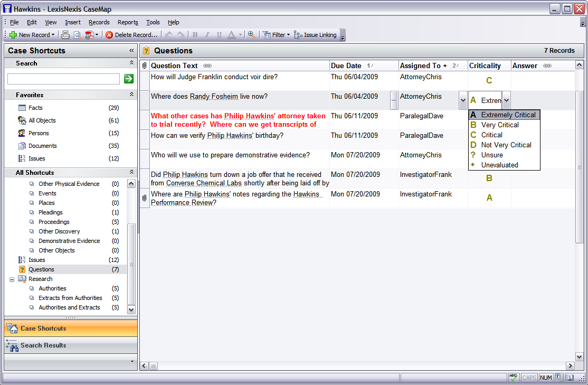This screenshot has height=385, width=588.
Task: Click the New Record plus icon
Action: click(13, 35)
